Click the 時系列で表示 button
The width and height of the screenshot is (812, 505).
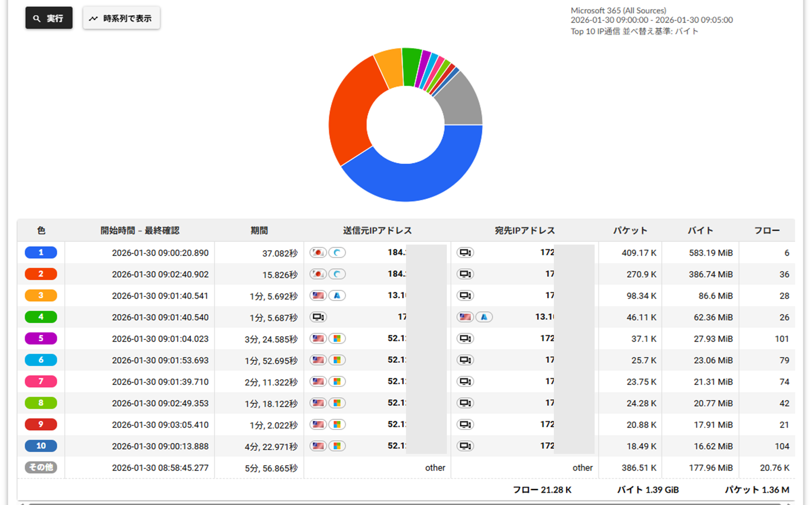(121, 18)
